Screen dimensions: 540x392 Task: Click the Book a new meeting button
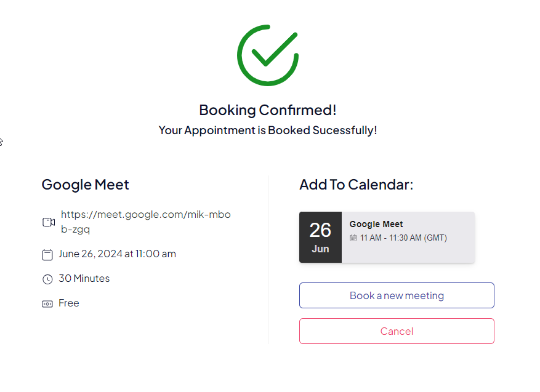pyautogui.click(x=396, y=295)
